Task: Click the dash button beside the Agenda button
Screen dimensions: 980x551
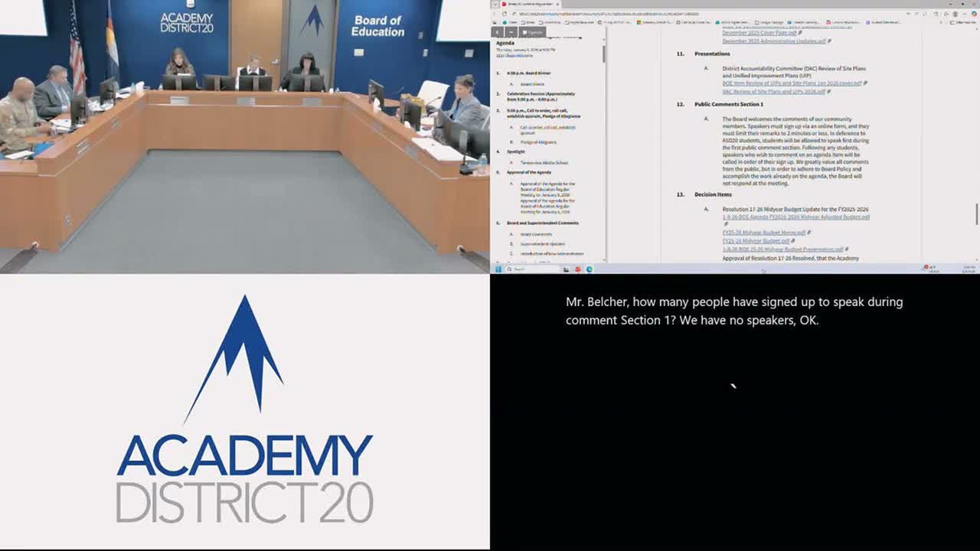Action: tap(511, 32)
